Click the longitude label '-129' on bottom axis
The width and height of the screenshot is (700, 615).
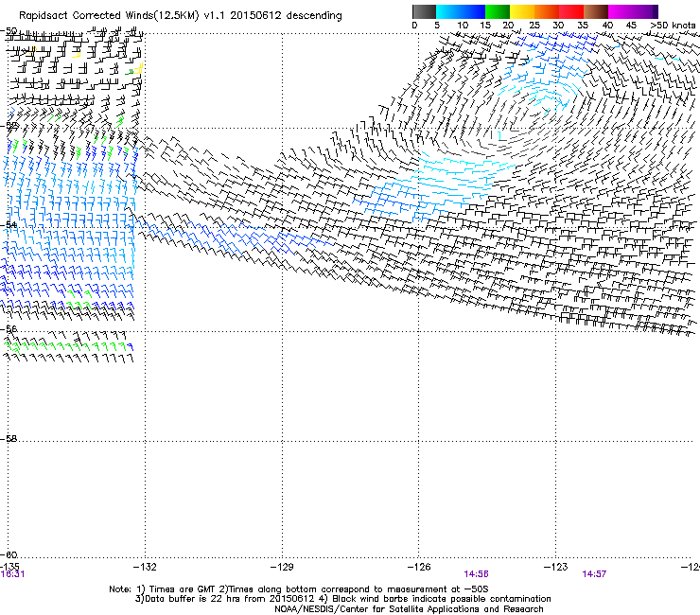tap(282, 567)
